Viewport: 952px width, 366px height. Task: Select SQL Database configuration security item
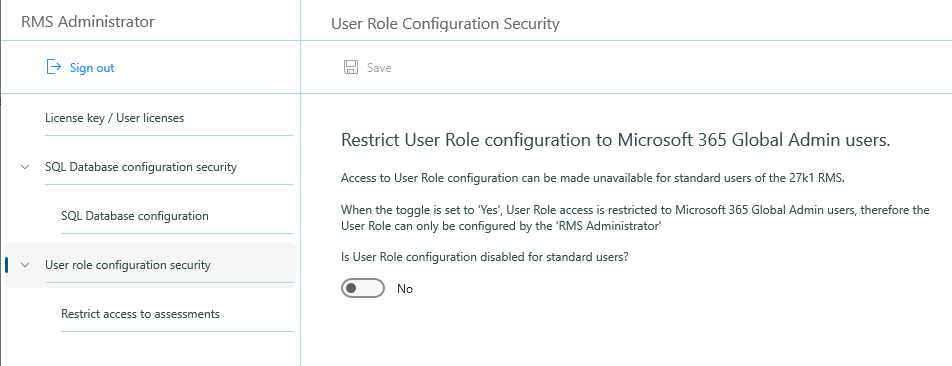(x=141, y=167)
